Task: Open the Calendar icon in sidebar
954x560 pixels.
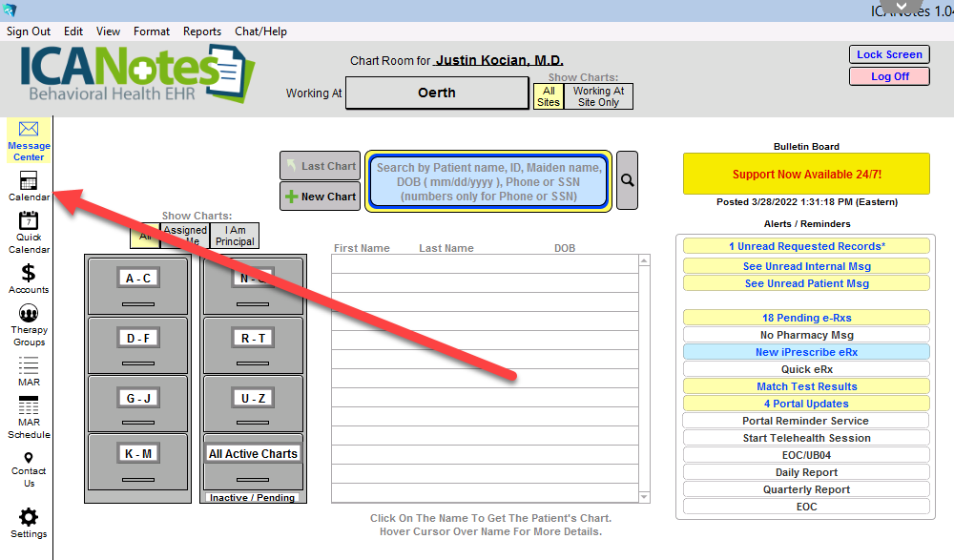Action: 29,181
